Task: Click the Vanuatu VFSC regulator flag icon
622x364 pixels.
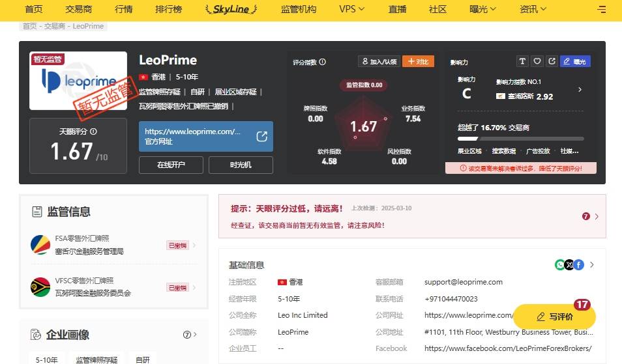Action: [x=40, y=287]
